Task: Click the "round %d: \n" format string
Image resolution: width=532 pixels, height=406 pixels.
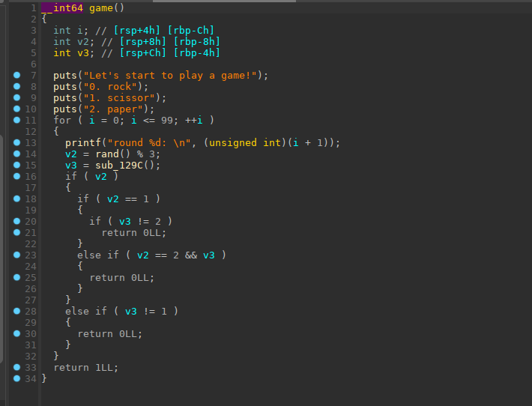Action: tap(149, 143)
